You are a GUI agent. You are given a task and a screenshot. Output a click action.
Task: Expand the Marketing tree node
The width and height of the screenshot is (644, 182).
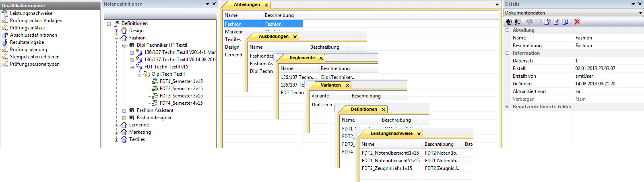tap(116, 132)
